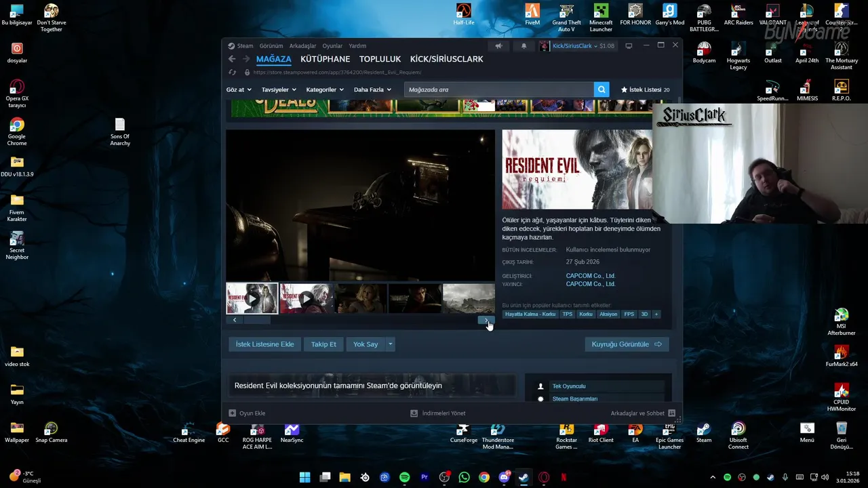Open Resident Evil koleksiyonu franchise banner
The image size is (868, 488).
[x=372, y=386]
